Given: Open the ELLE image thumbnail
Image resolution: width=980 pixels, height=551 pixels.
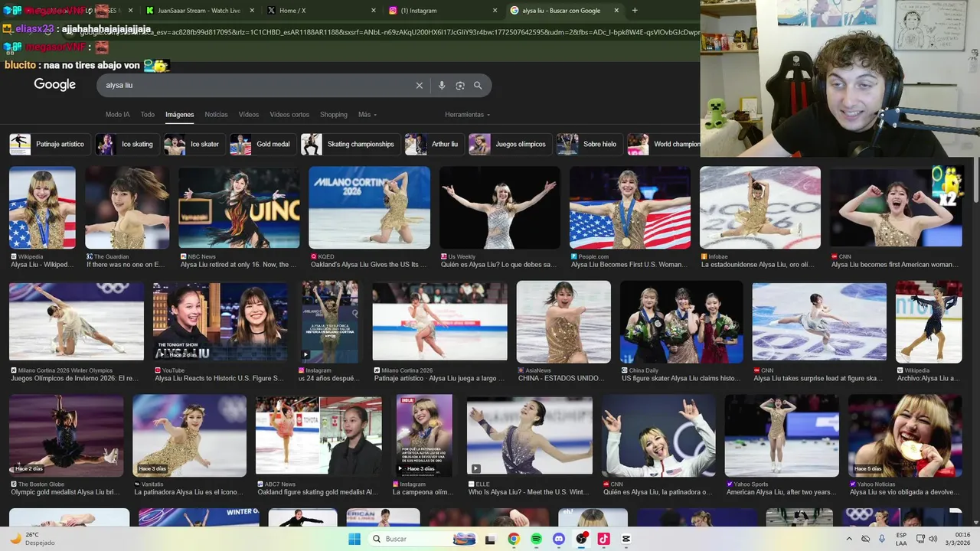Looking at the screenshot, I should (530, 435).
